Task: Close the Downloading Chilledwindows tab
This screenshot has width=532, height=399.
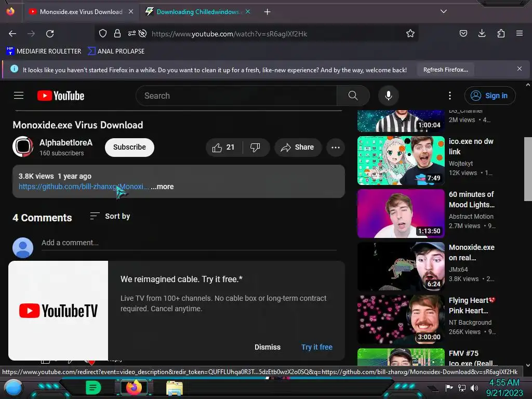Action: pos(248,11)
